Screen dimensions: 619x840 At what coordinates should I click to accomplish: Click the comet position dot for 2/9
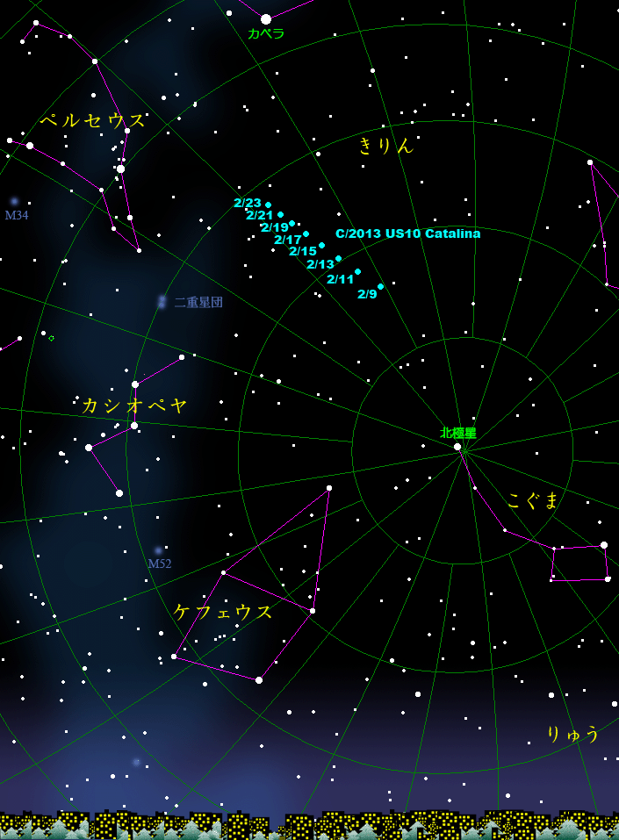pyautogui.click(x=380, y=287)
